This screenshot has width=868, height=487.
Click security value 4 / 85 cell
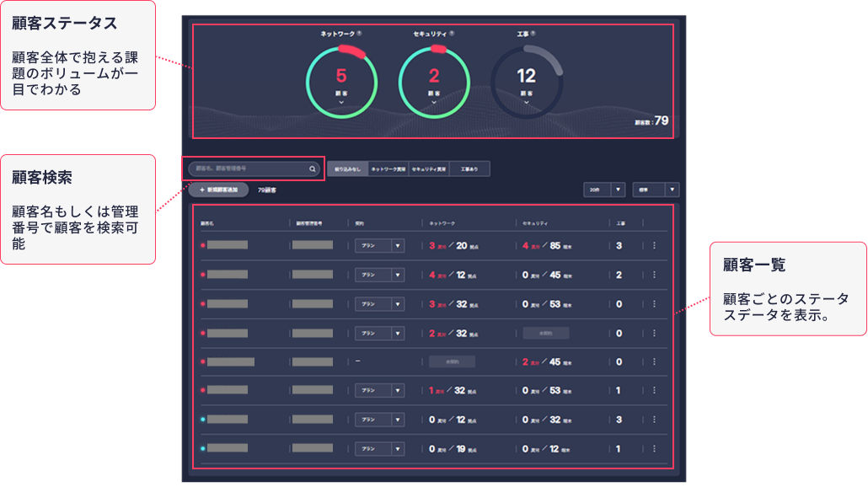click(x=547, y=246)
